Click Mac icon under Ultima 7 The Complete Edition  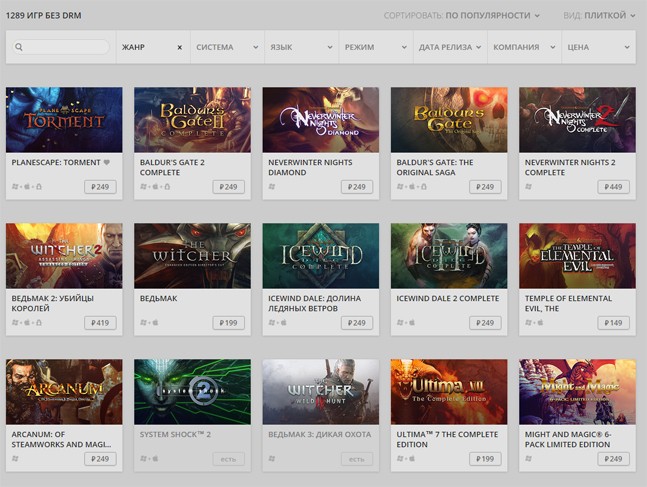[412, 459]
